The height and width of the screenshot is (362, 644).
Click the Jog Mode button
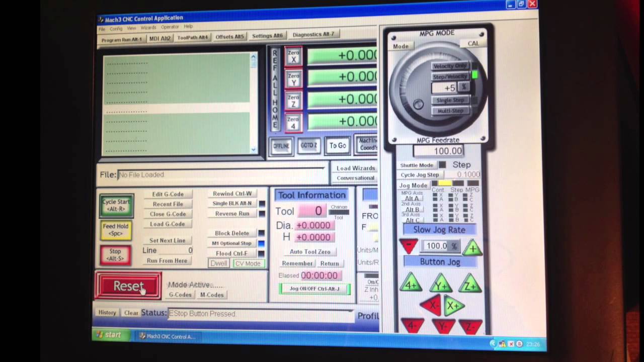(x=414, y=186)
